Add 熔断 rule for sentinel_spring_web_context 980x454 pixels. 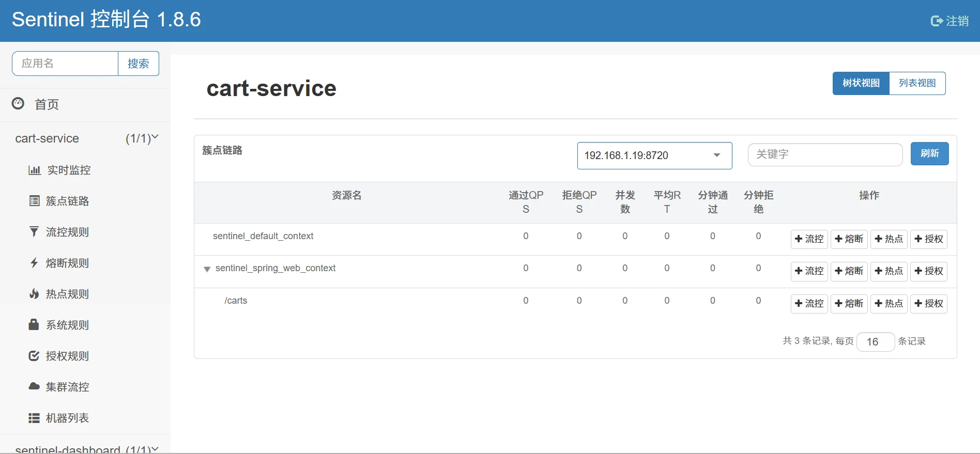pyautogui.click(x=849, y=271)
